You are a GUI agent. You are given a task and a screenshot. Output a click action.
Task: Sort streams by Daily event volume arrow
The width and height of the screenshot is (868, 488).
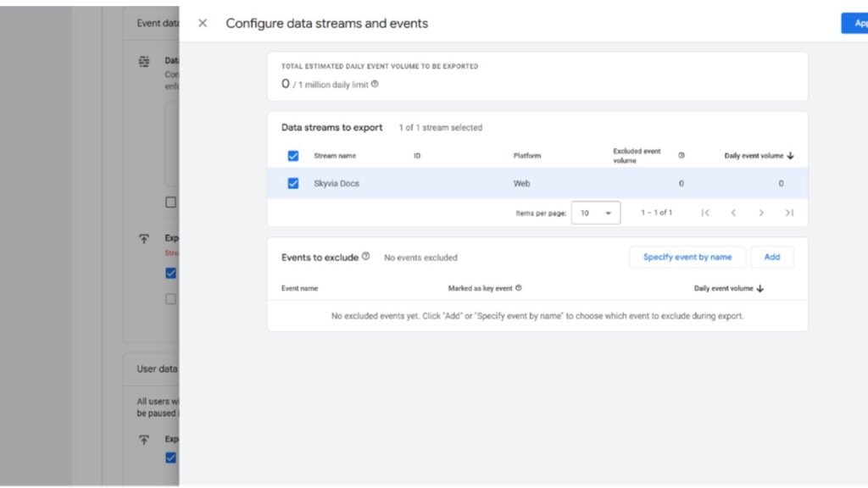coord(791,156)
